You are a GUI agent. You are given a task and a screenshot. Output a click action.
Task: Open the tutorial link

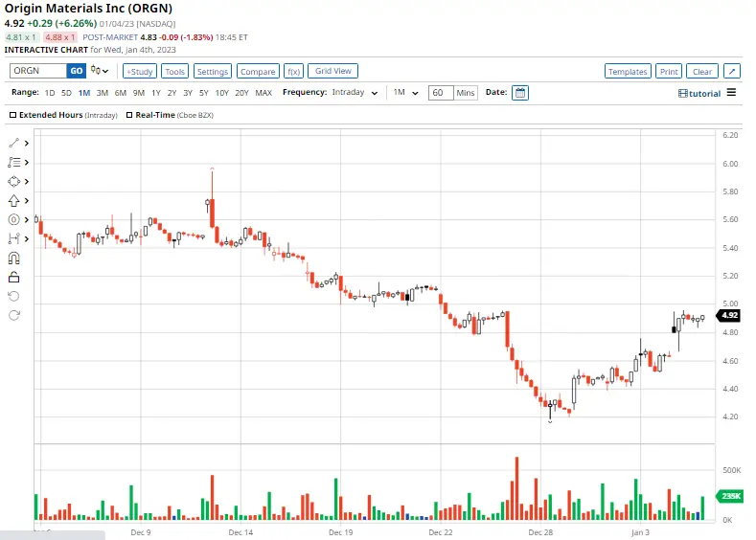click(x=699, y=94)
